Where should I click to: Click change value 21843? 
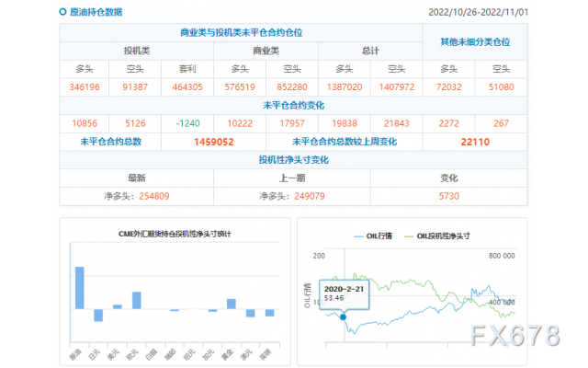397,123
